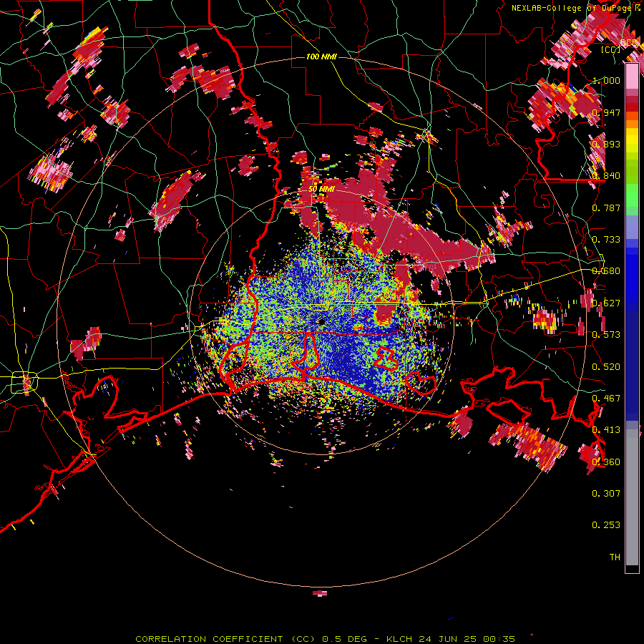
Task: Click the "24 JUN 25 00:35" timestamp
Action: (x=467, y=639)
